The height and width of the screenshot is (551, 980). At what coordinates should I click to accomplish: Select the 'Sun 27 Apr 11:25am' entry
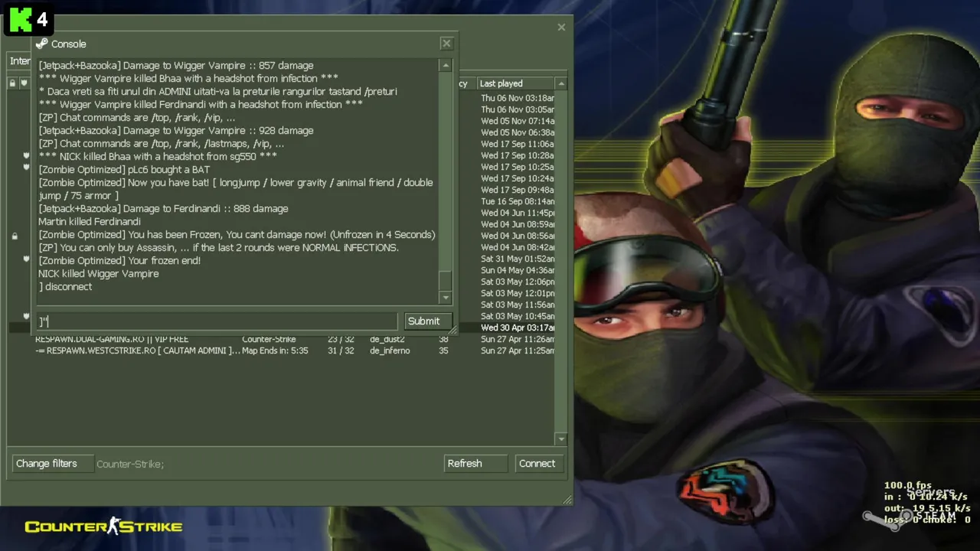[518, 350]
